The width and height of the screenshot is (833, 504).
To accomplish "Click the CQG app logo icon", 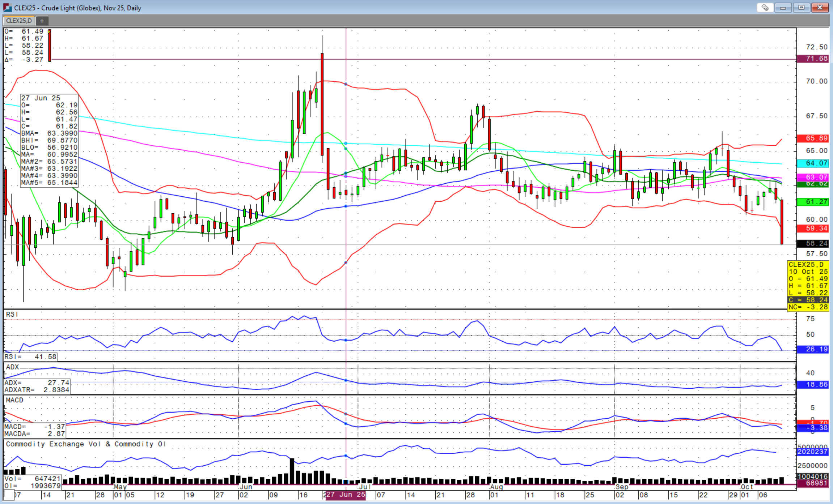I will [7, 8].
